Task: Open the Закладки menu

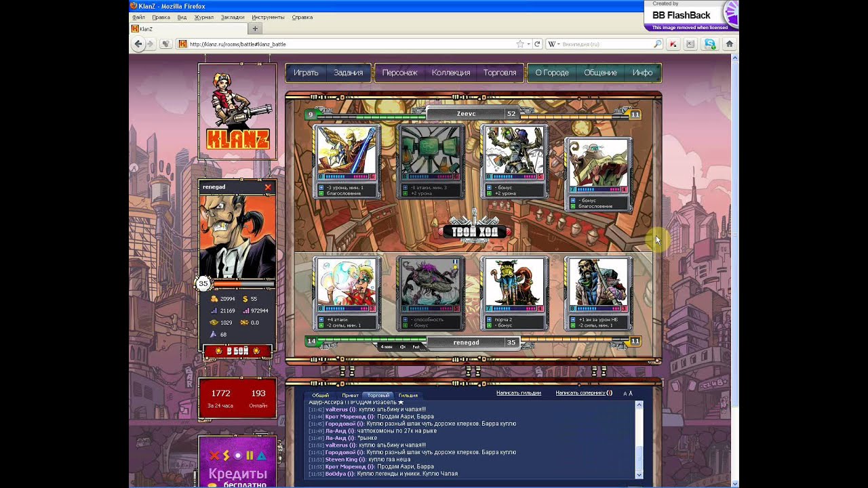Action: 233,17
